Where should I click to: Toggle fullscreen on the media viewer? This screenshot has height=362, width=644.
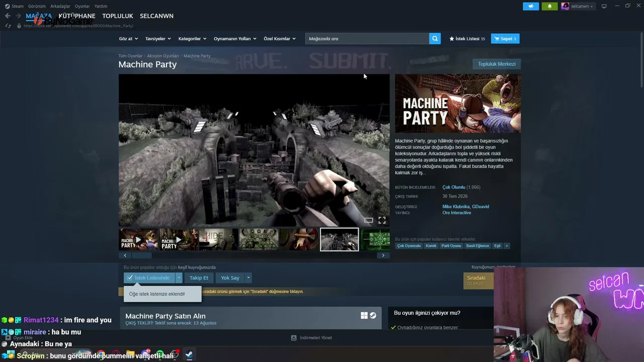click(x=382, y=220)
